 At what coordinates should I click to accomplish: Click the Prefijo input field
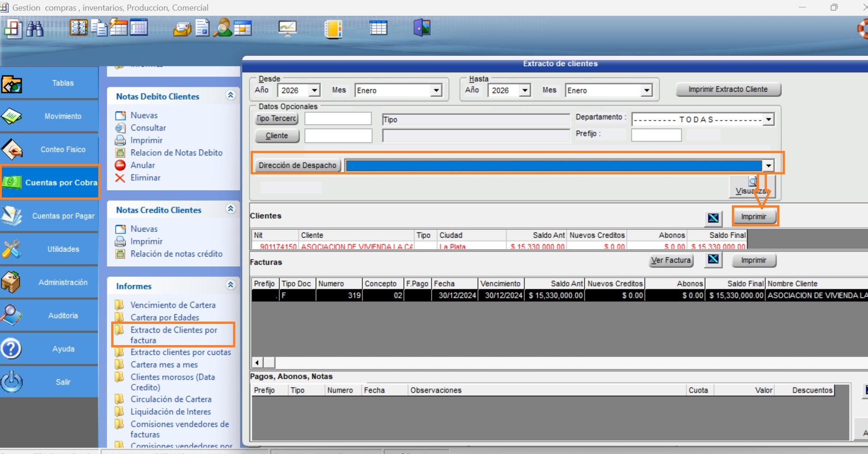click(x=656, y=135)
